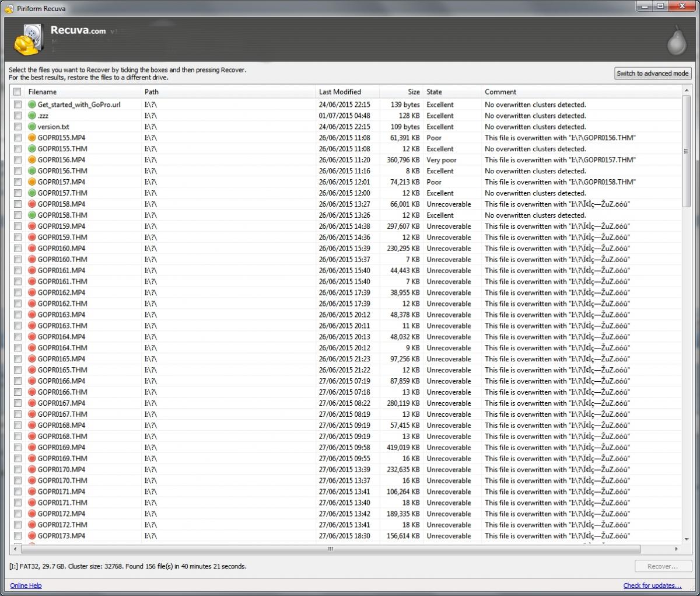Click the Recuva hard-hat drive logo

28,39
